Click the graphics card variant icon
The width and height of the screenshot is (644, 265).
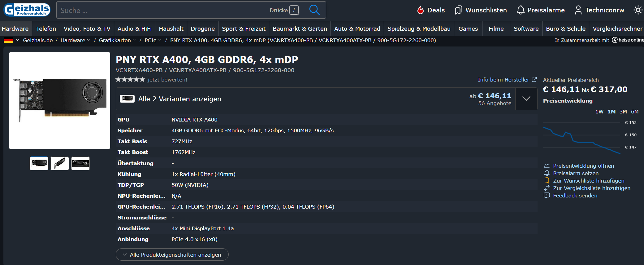point(127,99)
